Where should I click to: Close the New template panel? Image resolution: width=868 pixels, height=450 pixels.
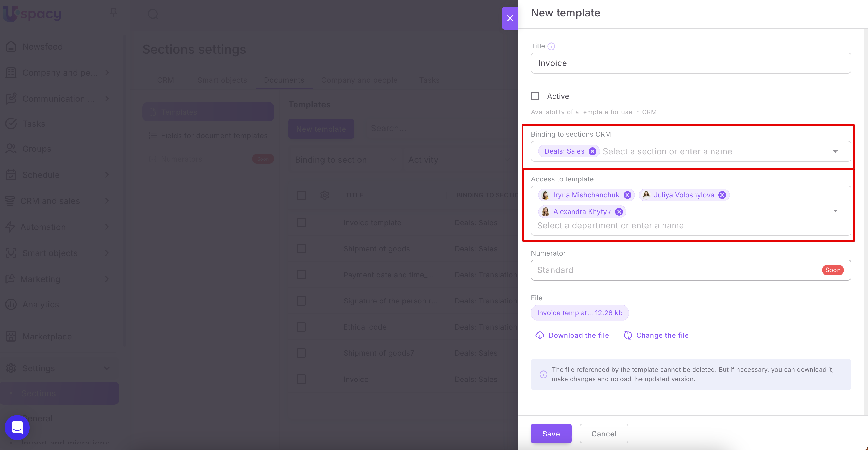(x=510, y=18)
